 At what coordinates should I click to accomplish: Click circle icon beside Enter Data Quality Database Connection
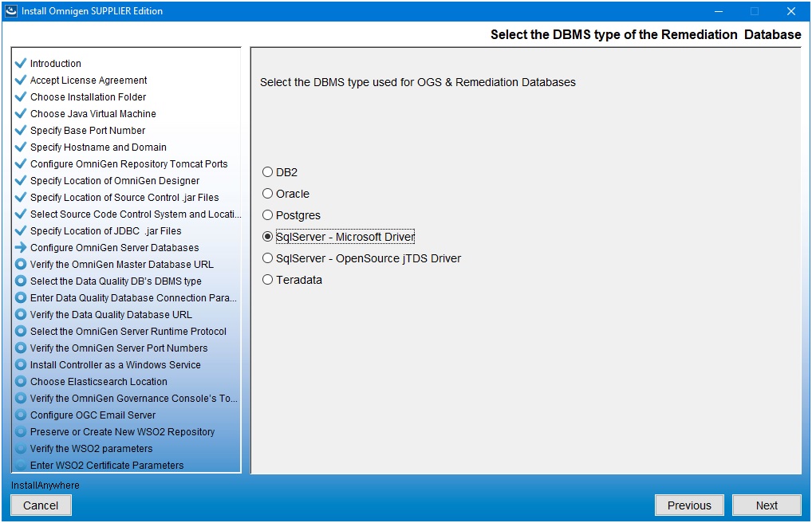coord(21,297)
